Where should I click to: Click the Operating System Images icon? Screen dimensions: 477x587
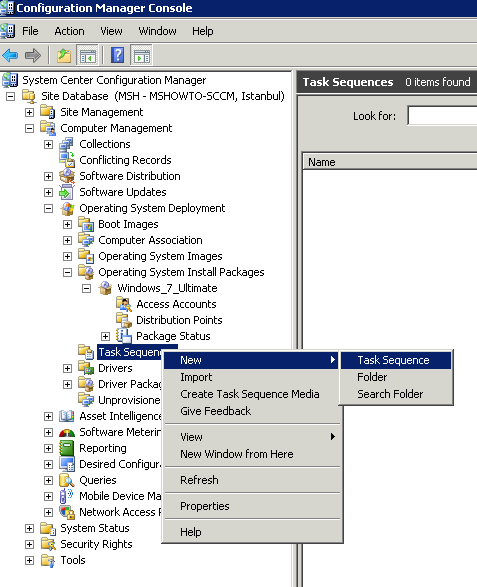pos(86,256)
